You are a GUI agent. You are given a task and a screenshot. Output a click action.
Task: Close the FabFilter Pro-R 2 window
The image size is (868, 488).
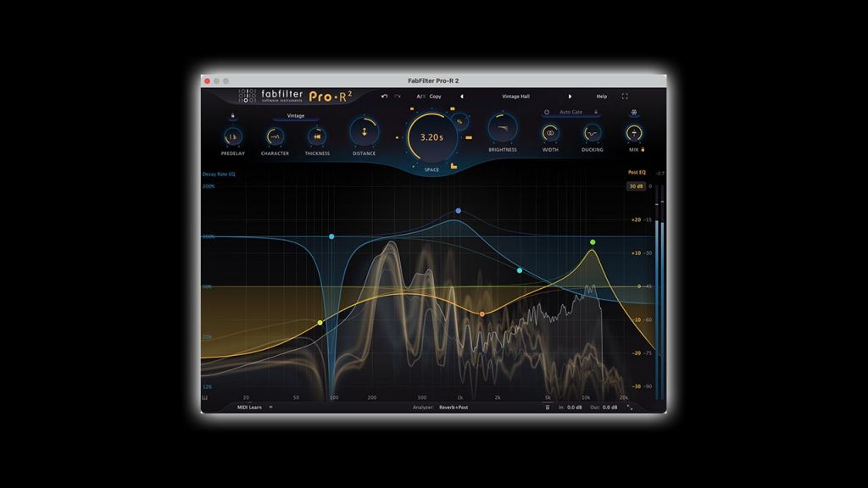pyautogui.click(x=207, y=80)
